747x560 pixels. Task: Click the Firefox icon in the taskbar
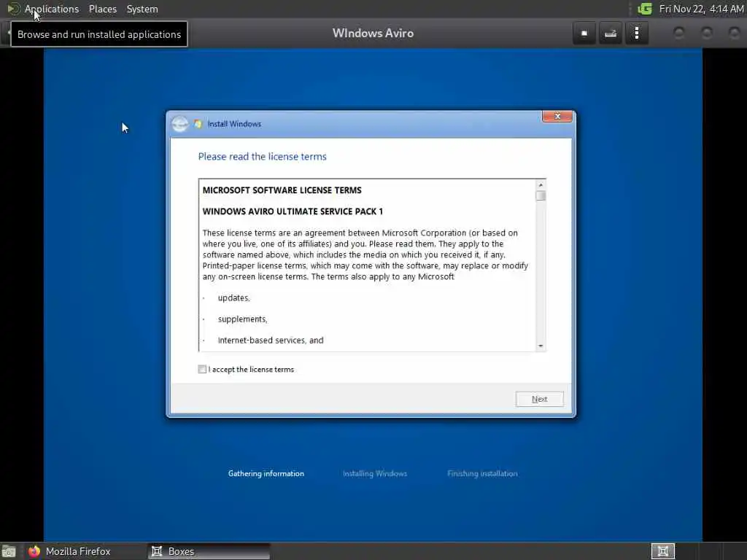pos(34,551)
